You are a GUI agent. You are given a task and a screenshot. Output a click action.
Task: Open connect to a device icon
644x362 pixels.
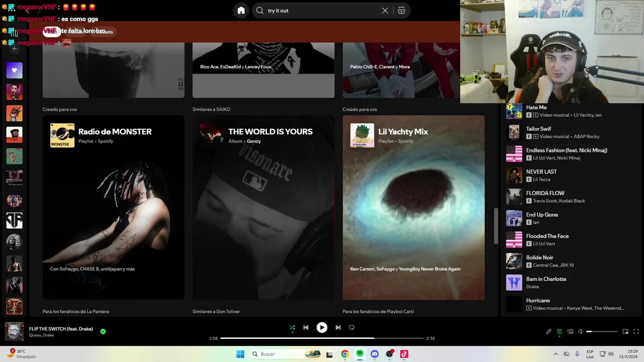tap(570, 332)
